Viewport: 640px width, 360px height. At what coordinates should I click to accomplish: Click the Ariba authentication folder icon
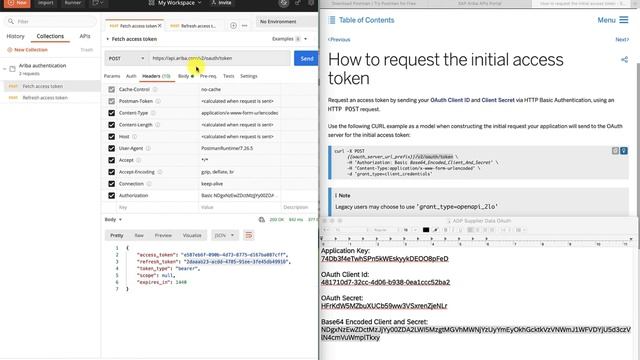pyautogui.click(x=12, y=69)
